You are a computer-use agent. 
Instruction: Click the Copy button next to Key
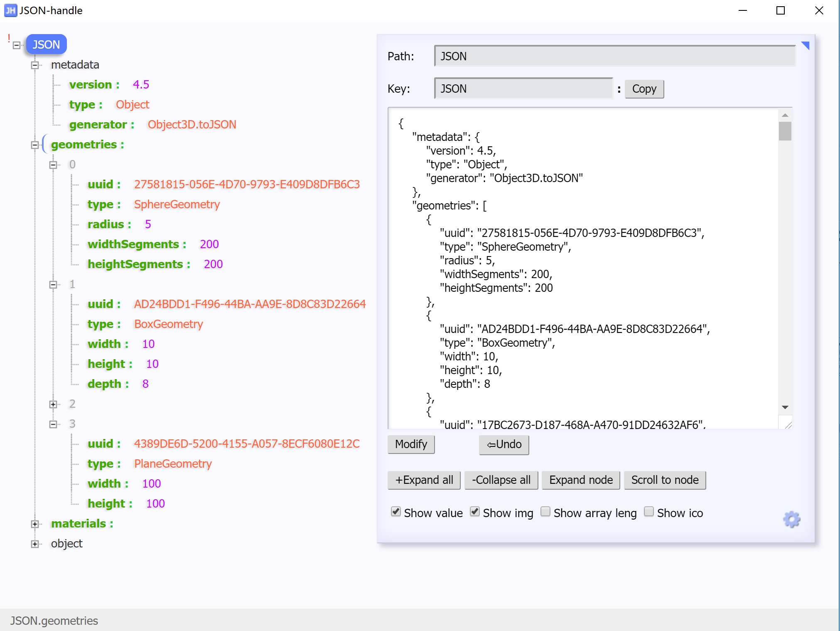point(644,89)
